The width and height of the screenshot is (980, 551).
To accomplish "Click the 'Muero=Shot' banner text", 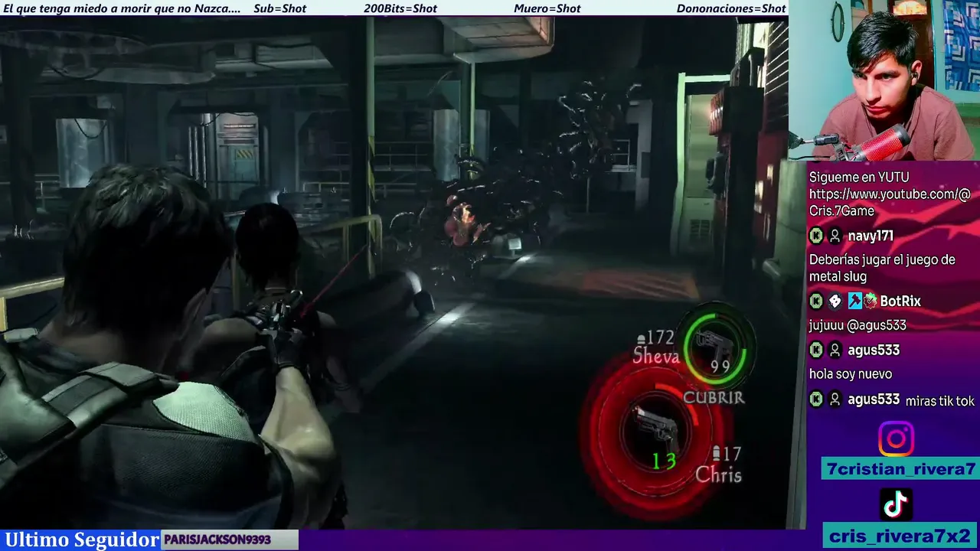I will click(547, 8).
